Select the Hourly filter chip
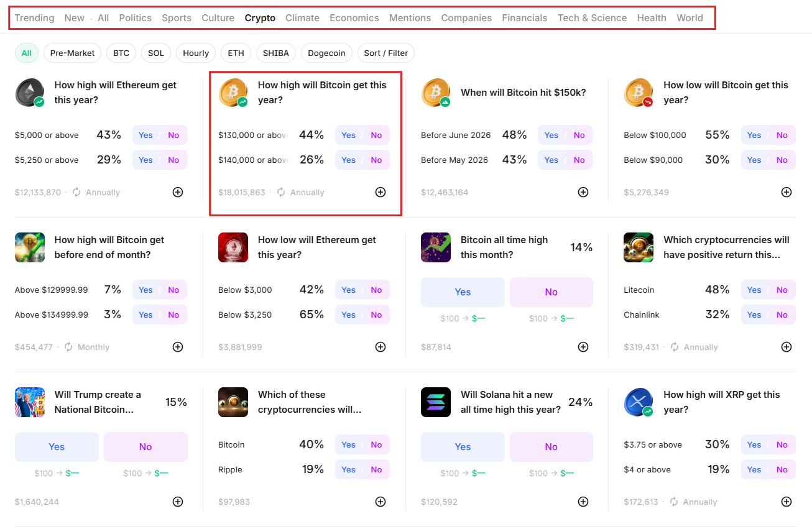 pos(196,53)
